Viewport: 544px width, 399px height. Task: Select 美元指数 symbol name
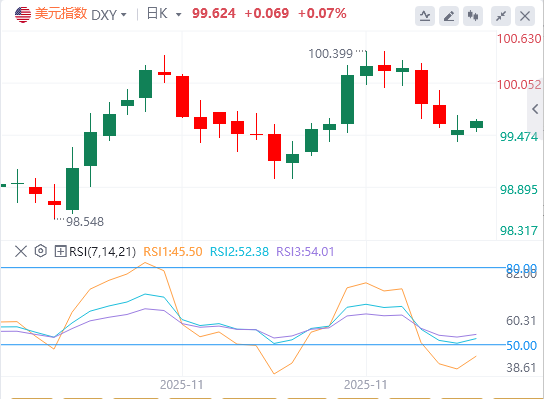point(61,14)
